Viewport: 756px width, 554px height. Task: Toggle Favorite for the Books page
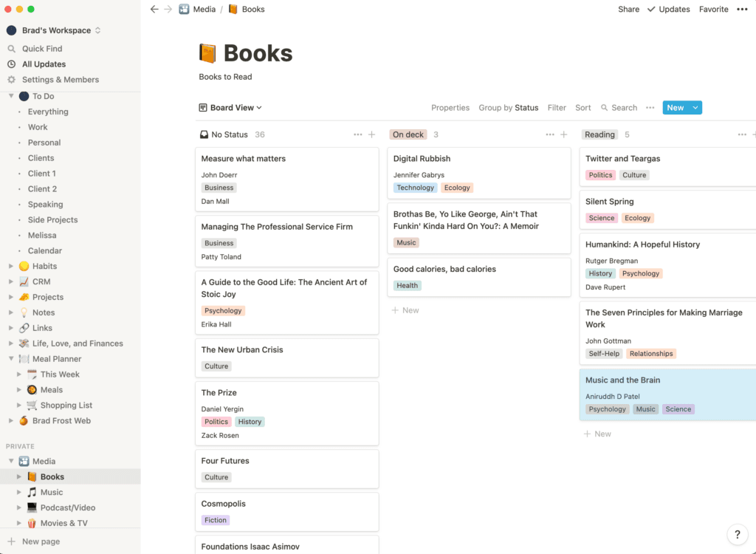click(713, 9)
